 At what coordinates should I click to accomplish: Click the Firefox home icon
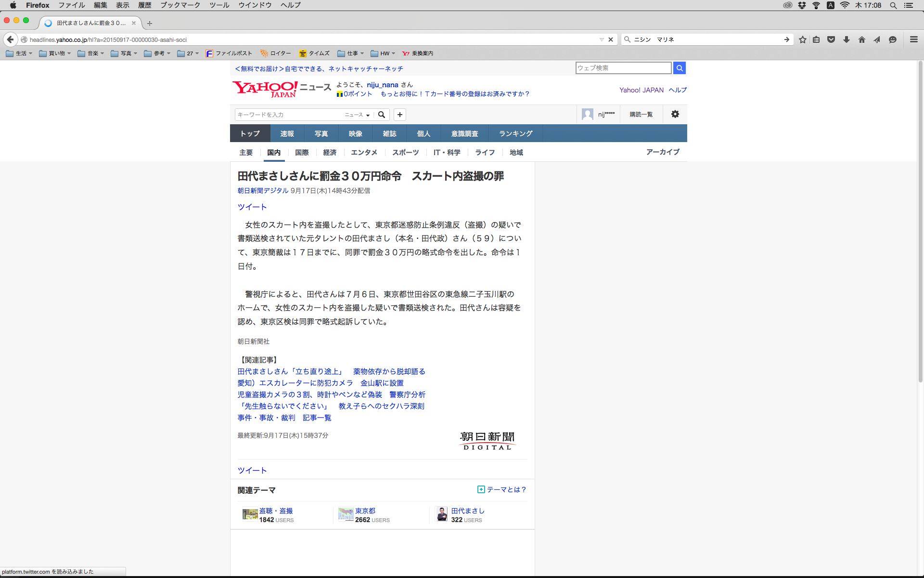pyautogui.click(x=861, y=39)
